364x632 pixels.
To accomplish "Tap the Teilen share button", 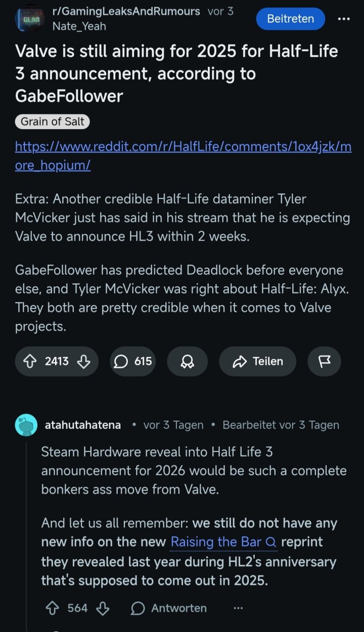I will [257, 361].
